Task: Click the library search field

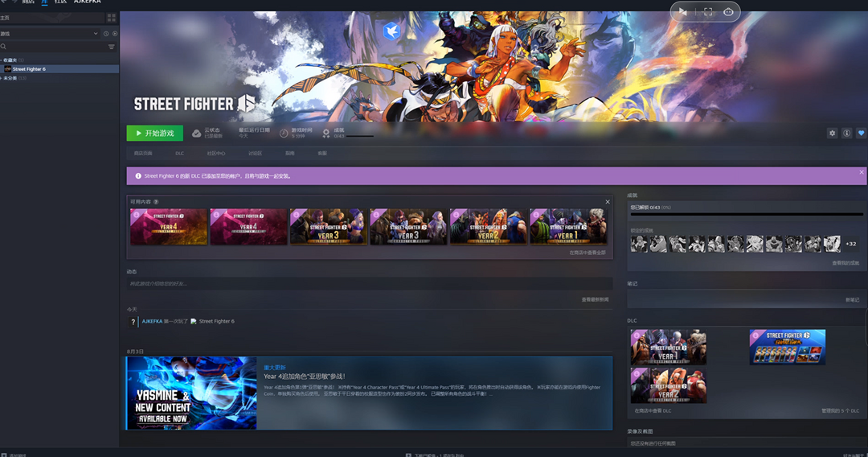Action: tap(55, 47)
